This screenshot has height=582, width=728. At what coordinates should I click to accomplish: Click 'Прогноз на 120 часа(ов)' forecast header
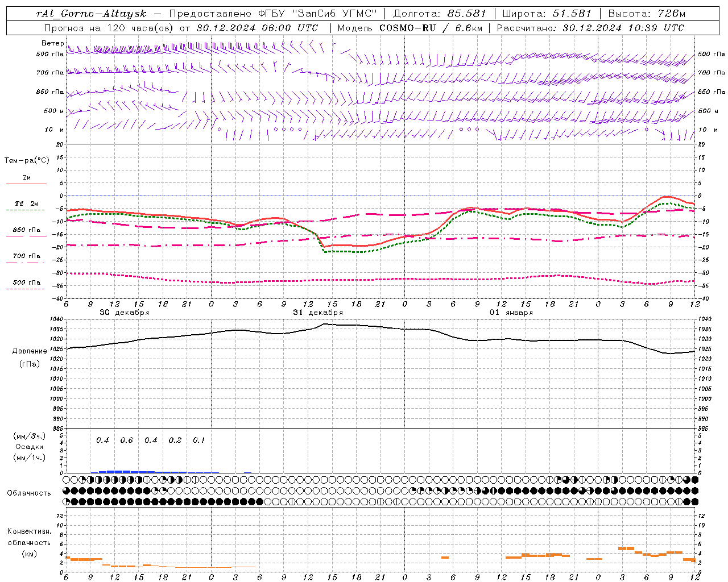(109, 28)
